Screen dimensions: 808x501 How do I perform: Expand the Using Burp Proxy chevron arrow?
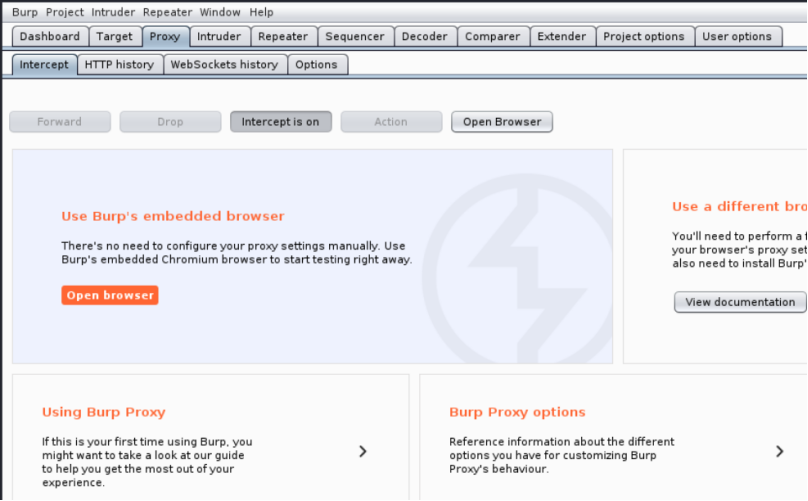click(363, 452)
